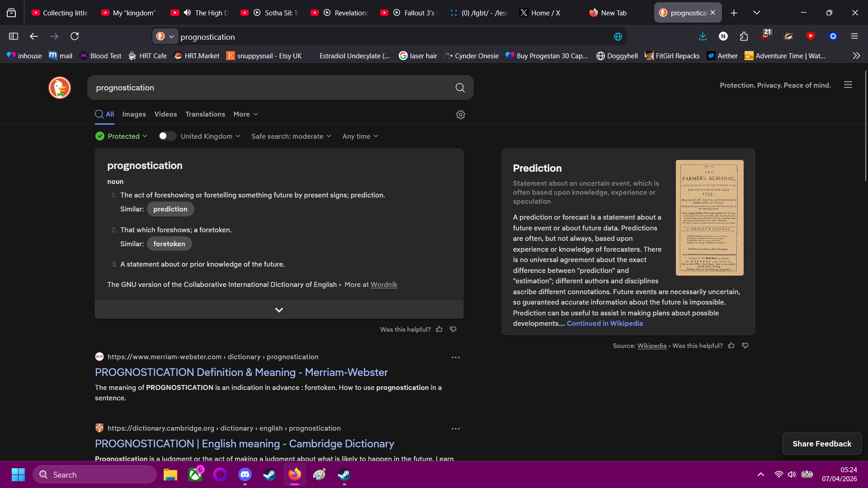Click thumbs up under definition box
The image size is (868, 488).
click(x=439, y=329)
